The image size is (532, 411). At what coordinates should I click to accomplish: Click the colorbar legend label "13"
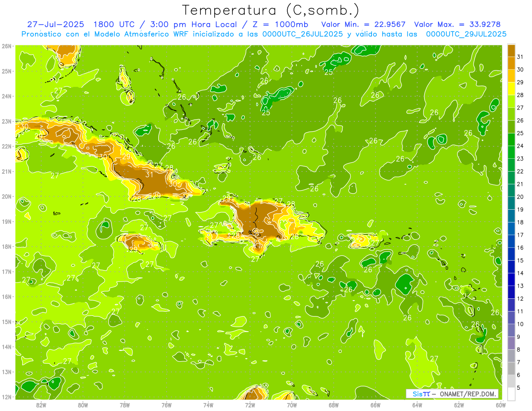(520, 286)
